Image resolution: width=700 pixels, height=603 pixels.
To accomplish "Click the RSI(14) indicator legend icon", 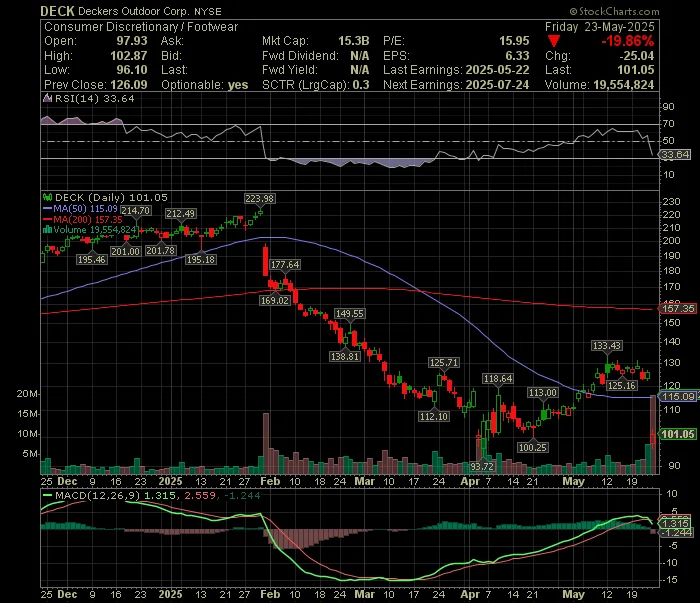I will (47, 98).
